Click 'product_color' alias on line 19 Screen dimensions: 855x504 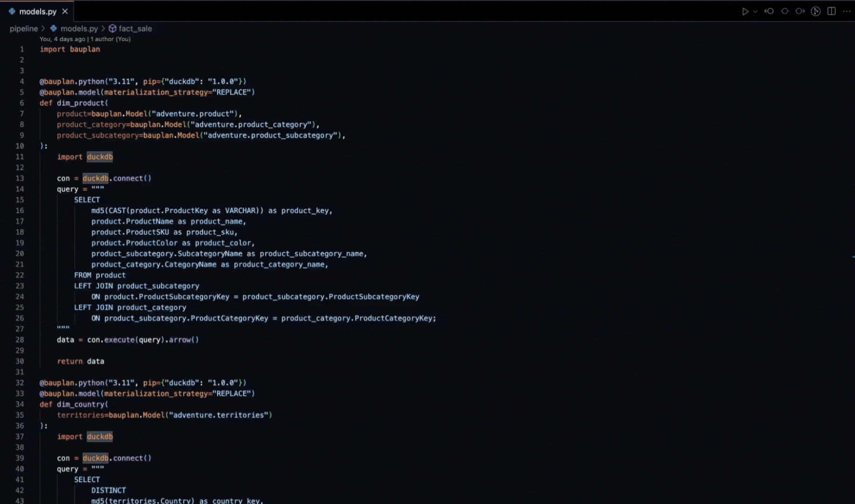[x=223, y=243]
